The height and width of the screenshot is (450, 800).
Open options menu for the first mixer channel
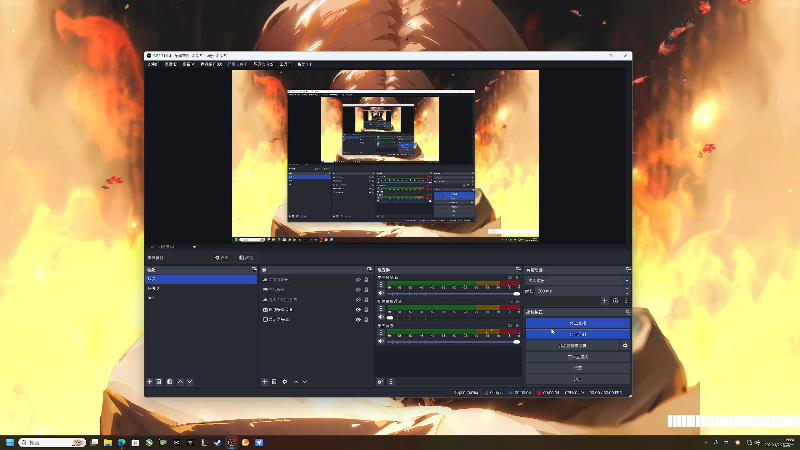click(x=381, y=285)
